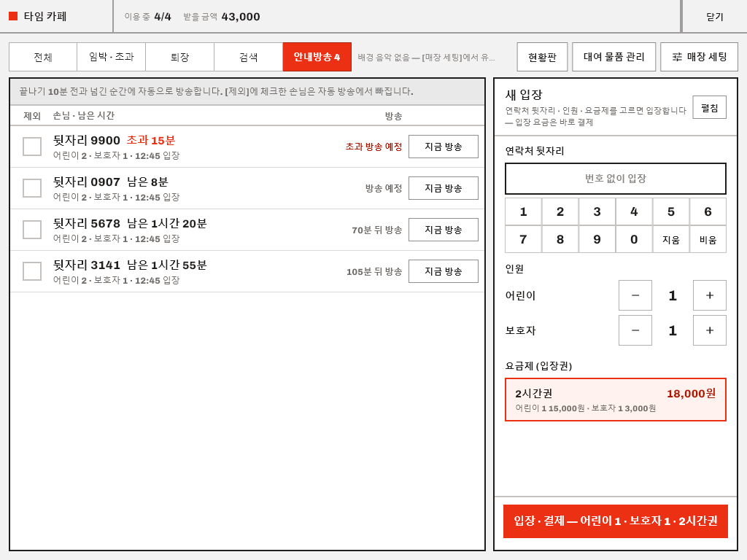
Task: Click the 초과 방송 예정 status text
Action: click(x=374, y=147)
